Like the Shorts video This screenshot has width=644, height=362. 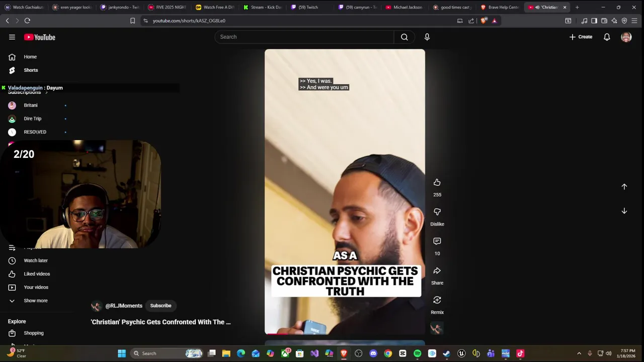[437, 183]
